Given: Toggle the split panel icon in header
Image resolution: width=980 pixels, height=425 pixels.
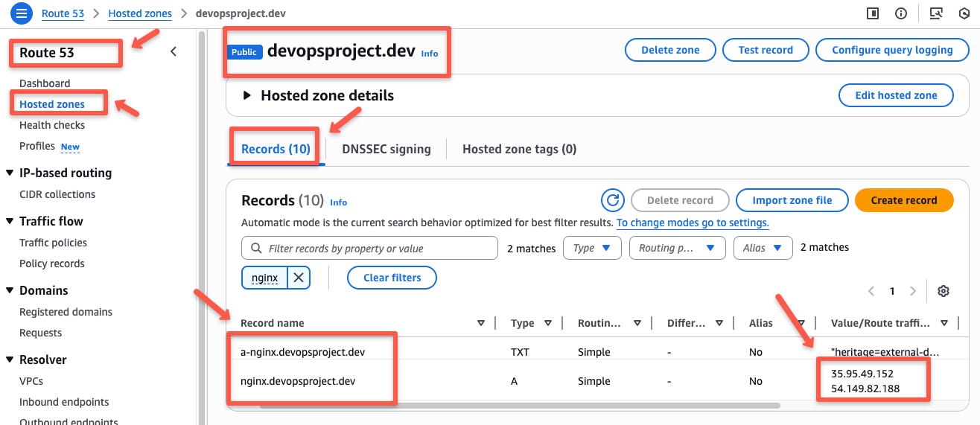Looking at the screenshot, I should (x=873, y=13).
